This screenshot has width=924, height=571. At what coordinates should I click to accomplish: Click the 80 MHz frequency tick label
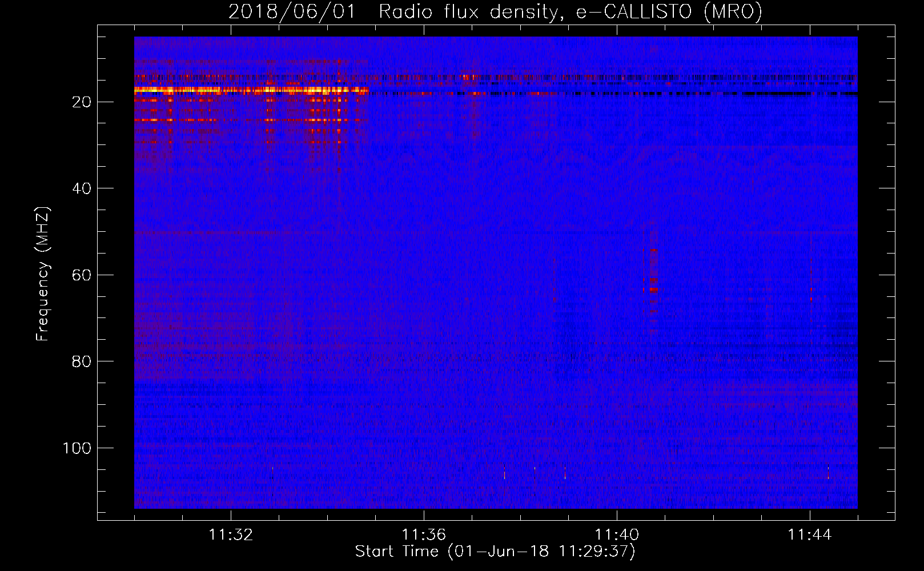[82, 361]
